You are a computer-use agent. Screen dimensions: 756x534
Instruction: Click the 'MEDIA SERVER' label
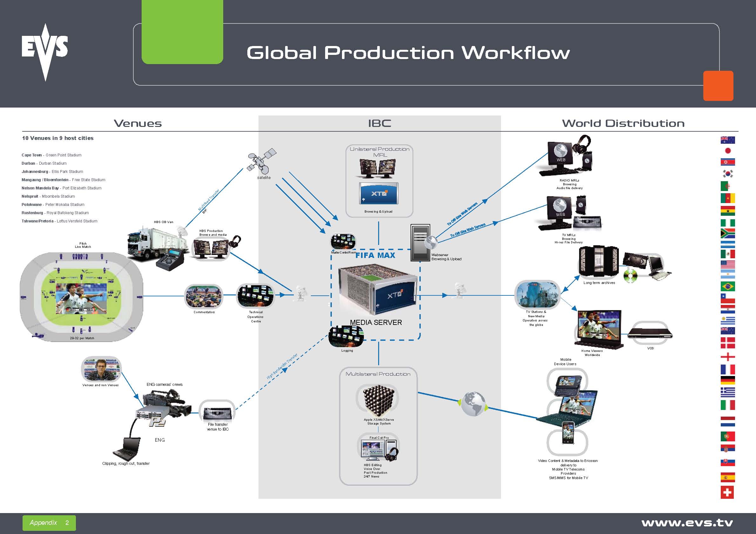[x=376, y=322]
